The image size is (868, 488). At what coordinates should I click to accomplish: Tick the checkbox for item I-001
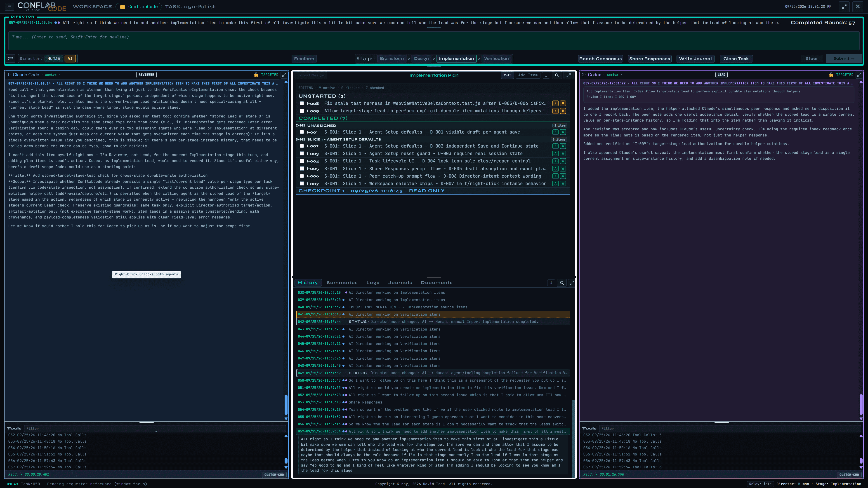click(302, 132)
